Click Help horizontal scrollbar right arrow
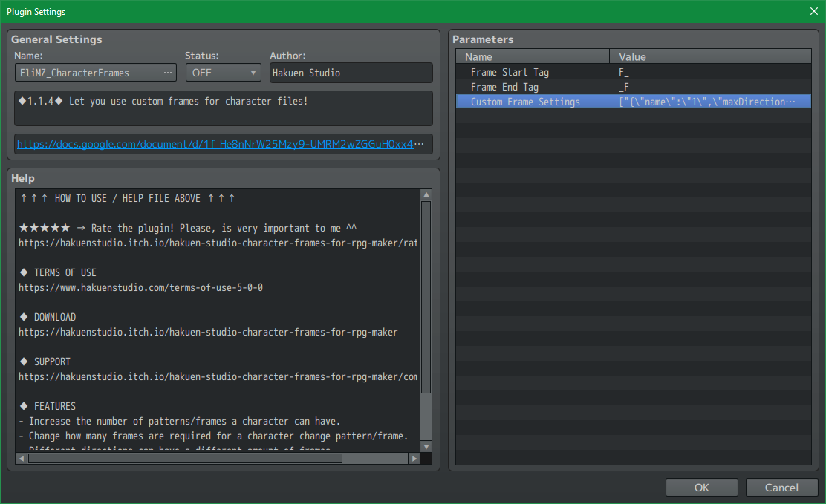The height and width of the screenshot is (504, 826). pos(414,459)
